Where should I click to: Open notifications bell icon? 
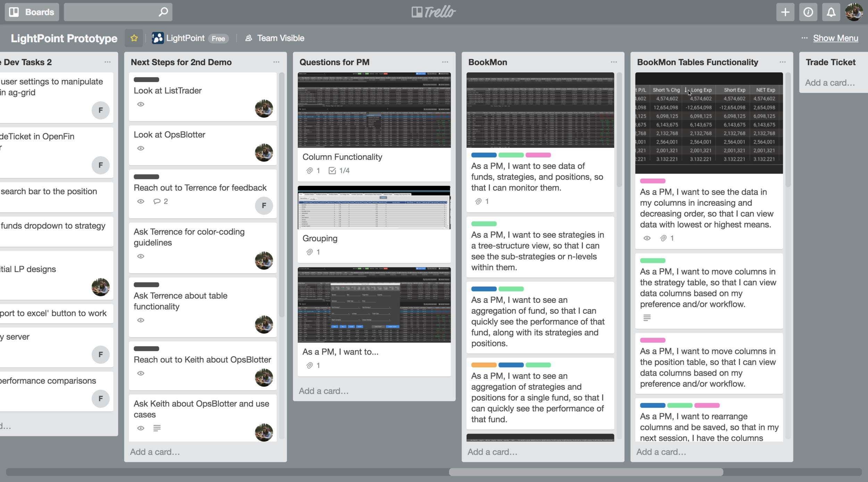click(x=831, y=12)
